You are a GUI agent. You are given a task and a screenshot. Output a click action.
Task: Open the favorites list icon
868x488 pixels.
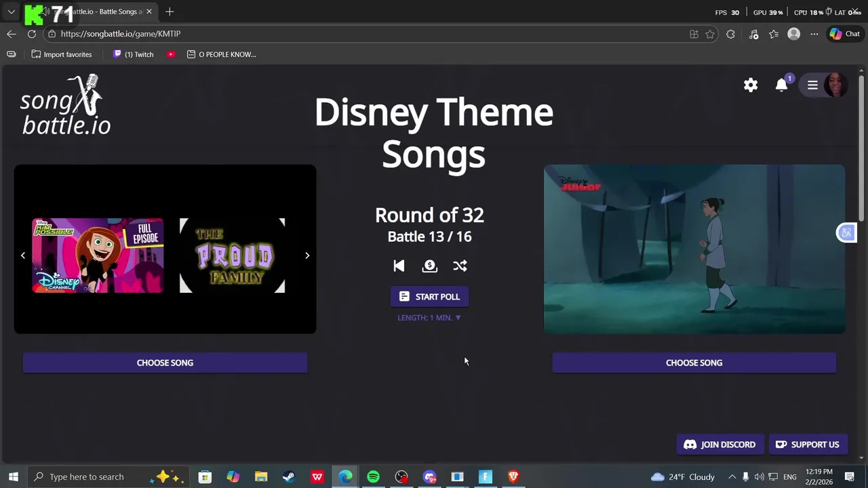(x=774, y=34)
